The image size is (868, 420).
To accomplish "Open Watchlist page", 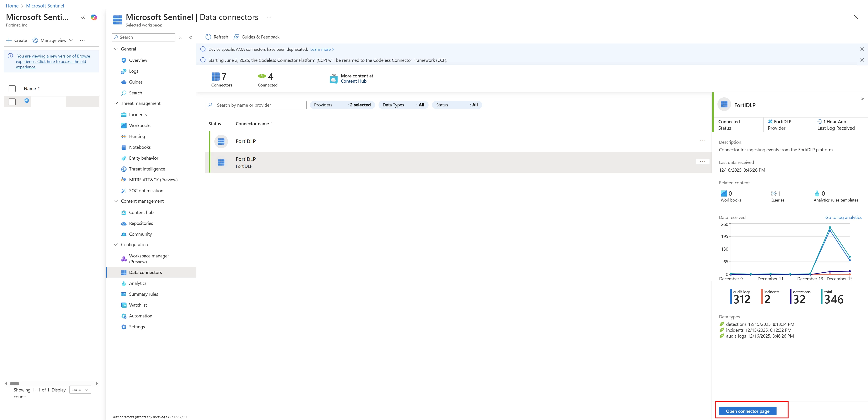I will pos(138,305).
